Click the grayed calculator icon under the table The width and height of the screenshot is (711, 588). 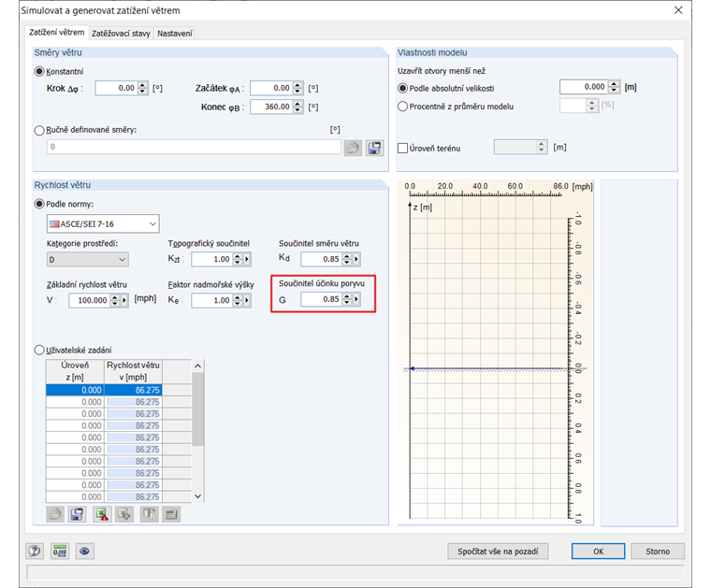coord(171,514)
